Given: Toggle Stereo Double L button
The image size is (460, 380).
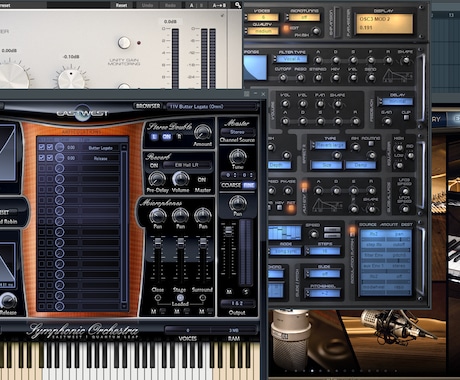Looking at the screenshot, I should [x=154, y=137].
